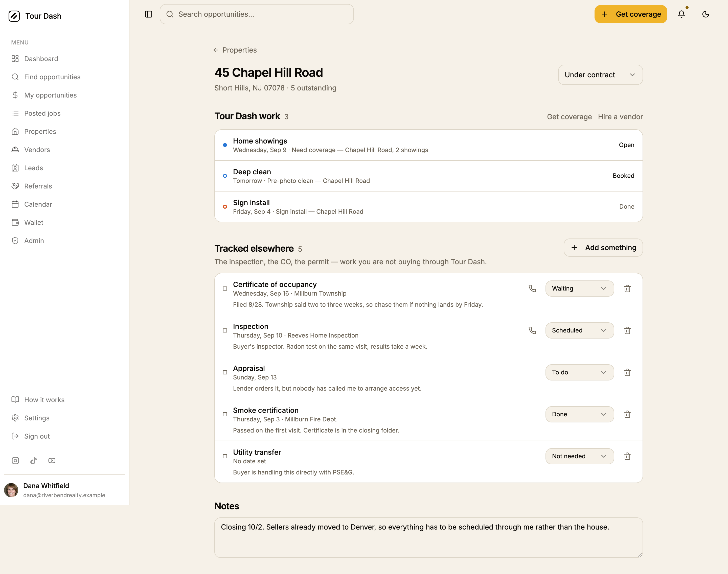Go to Find opportunities menu item
This screenshot has height=574, width=728.
click(x=64, y=77)
